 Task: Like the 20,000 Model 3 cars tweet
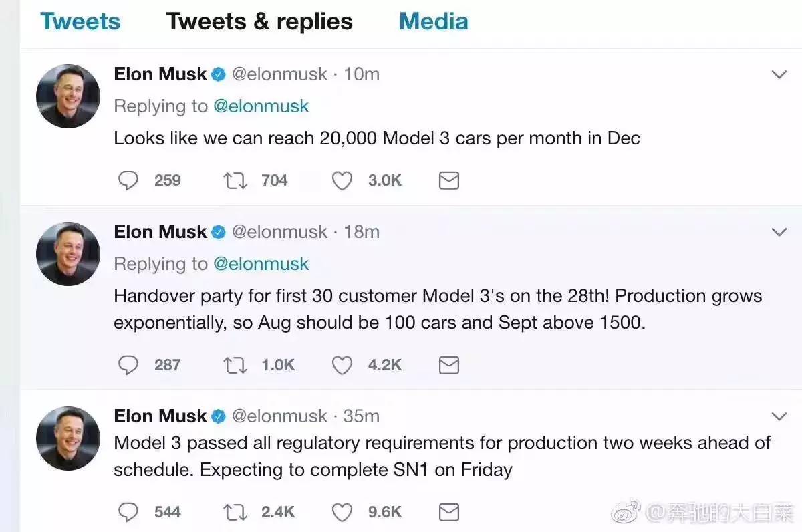[x=342, y=180]
